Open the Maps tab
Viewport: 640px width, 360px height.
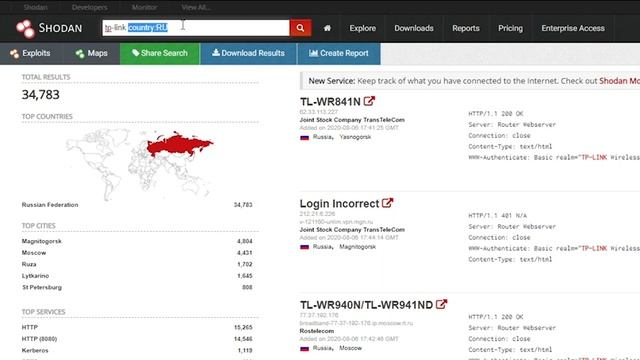(x=91, y=53)
